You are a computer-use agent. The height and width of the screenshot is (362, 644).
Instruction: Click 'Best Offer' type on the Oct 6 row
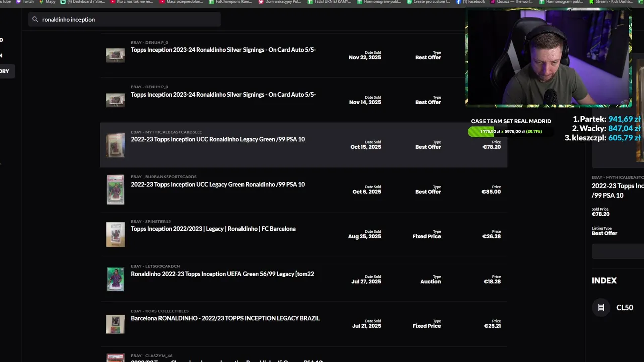point(428,192)
